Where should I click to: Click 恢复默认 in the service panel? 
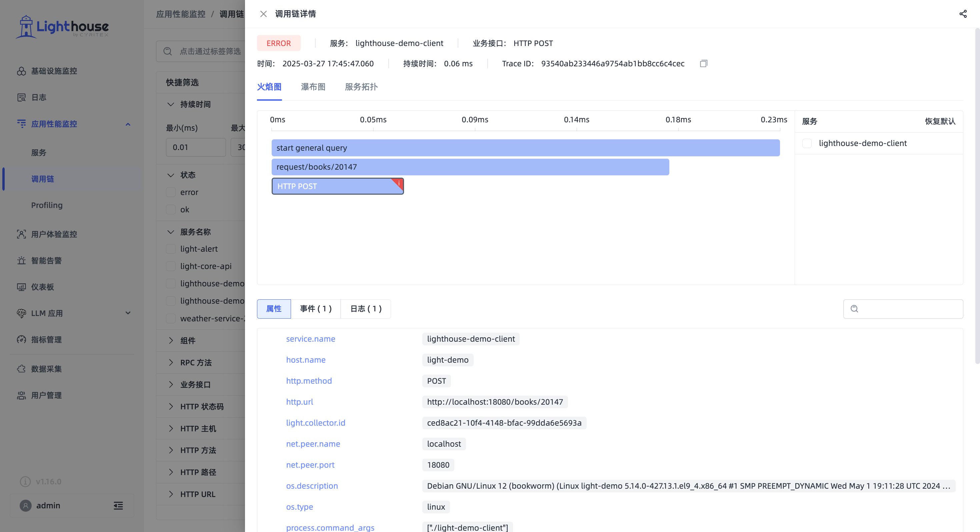tap(940, 121)
